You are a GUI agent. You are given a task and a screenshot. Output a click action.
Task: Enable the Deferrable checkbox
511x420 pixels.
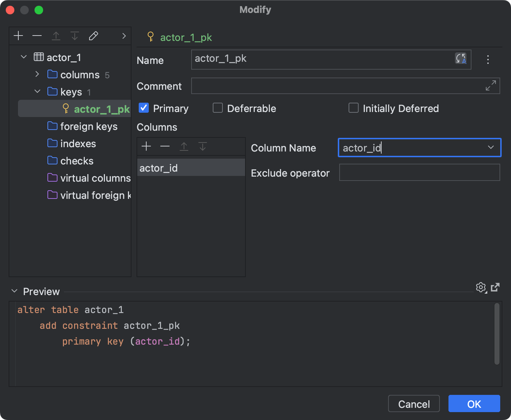(218, 108)
